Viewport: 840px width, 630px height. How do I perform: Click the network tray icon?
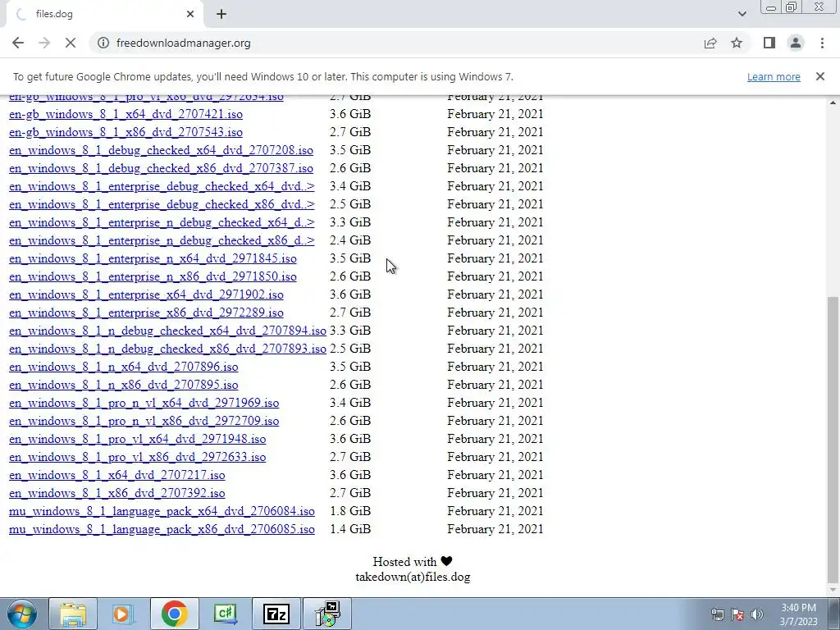click(717, 614)
